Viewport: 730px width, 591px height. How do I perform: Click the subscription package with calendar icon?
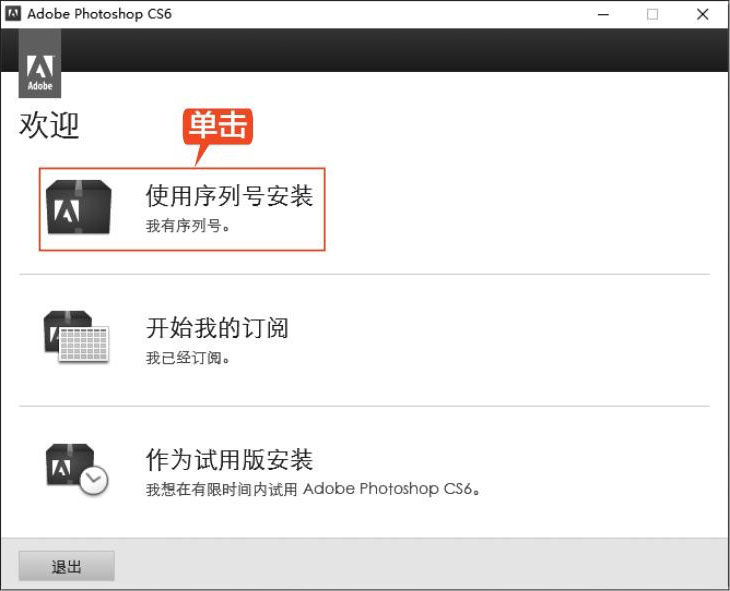tap(76, 336)
